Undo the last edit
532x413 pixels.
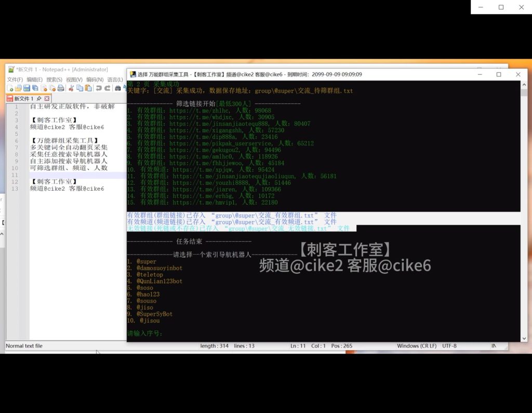click(98, 88)
